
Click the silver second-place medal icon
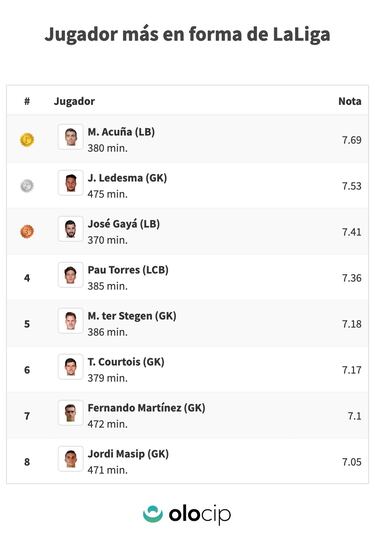27,186
